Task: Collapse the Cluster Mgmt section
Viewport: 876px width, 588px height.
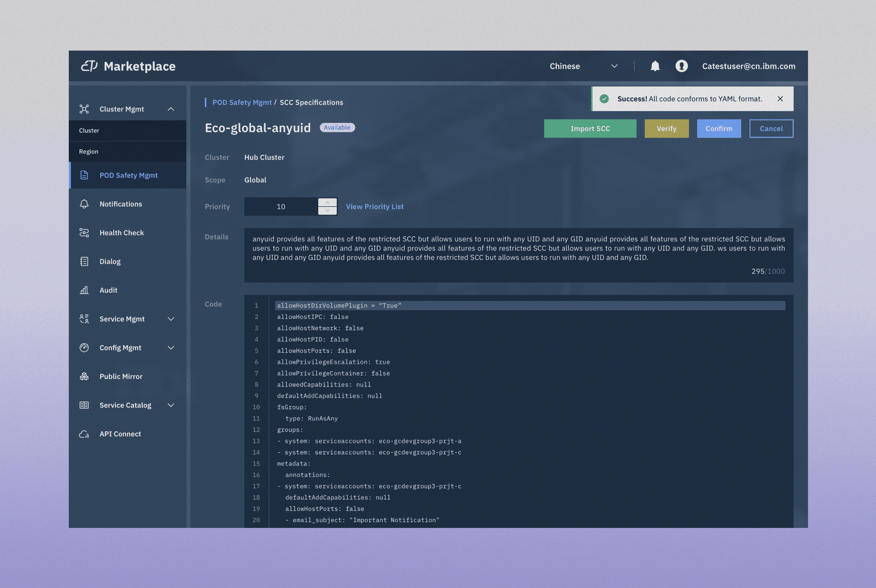Action: click(x=171, y=109)
